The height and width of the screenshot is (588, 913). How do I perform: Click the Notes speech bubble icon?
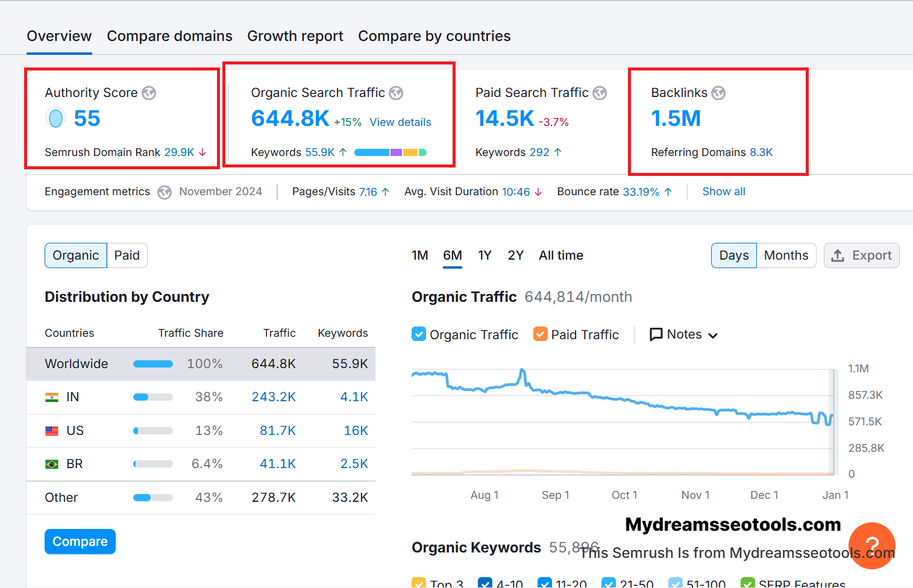coord(656,334)
